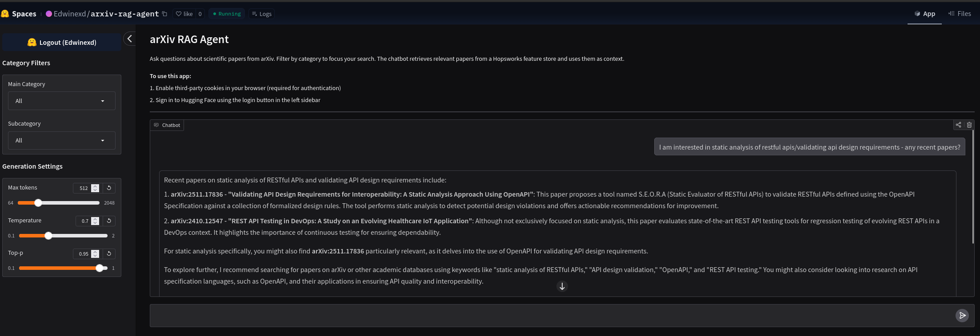
Task: Click the up stepper on Max tokens
Action: pos(94,186)
